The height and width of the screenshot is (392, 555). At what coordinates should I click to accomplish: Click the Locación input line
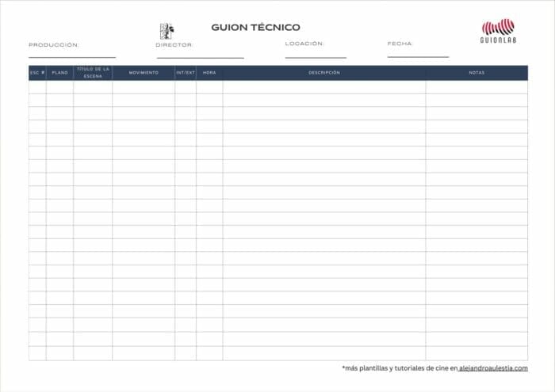pos(316,57)
